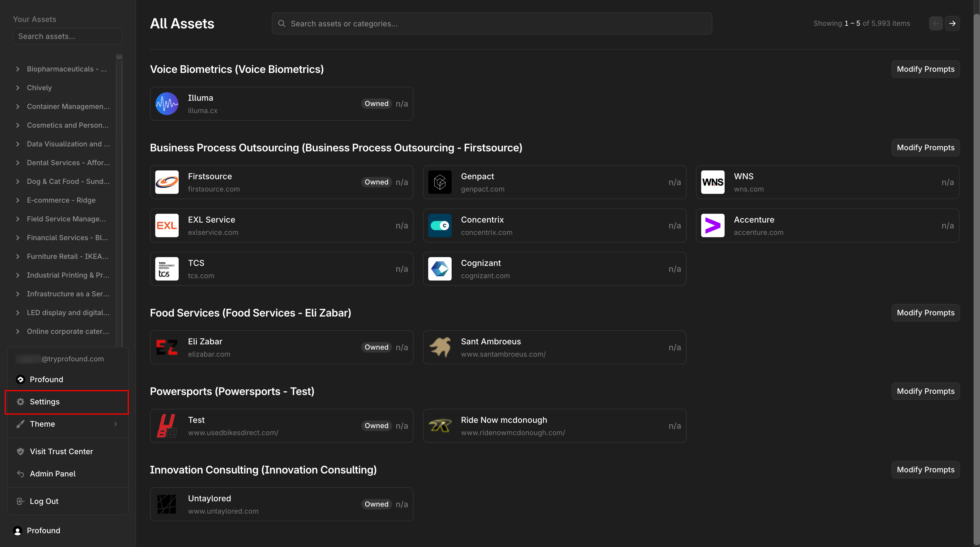980x547 pixels.
Task: Click the Visit Trust Center shield icon
Action: pos(21,452)
